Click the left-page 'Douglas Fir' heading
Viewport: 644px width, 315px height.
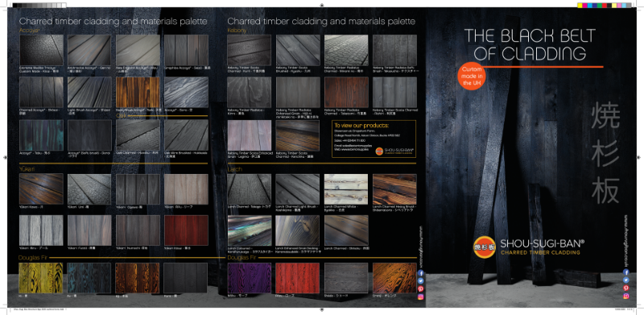pos(32,258)
